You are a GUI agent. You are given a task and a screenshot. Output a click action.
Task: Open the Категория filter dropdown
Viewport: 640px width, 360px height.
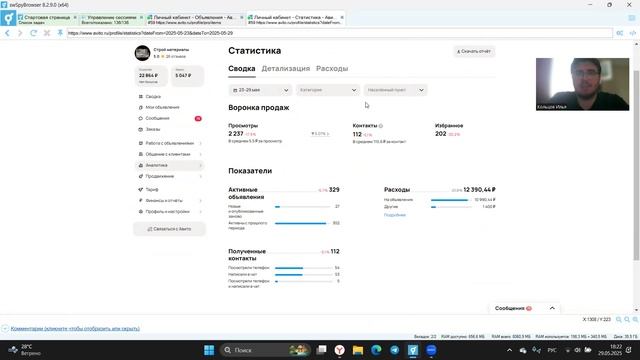pyautogui.click(x=327, y=90)
